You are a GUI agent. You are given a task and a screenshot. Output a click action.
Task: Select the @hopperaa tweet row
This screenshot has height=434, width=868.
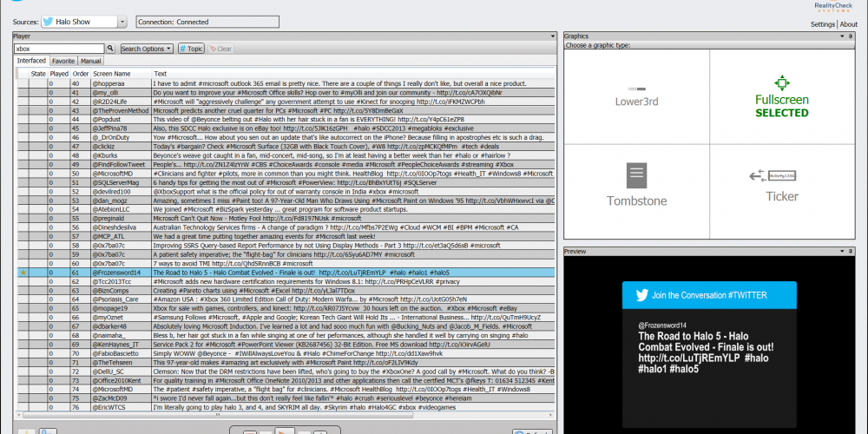(286, 83)
